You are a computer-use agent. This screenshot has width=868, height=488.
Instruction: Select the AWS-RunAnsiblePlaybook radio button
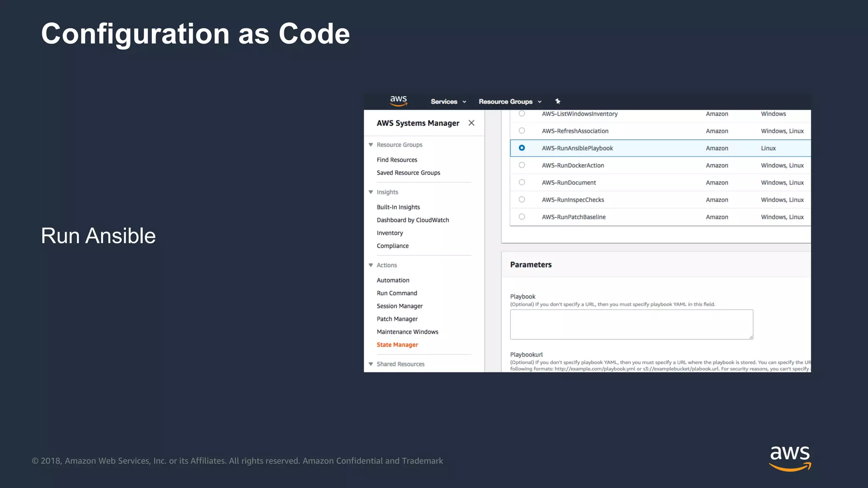pyautogui.click(x=522, y=148)
